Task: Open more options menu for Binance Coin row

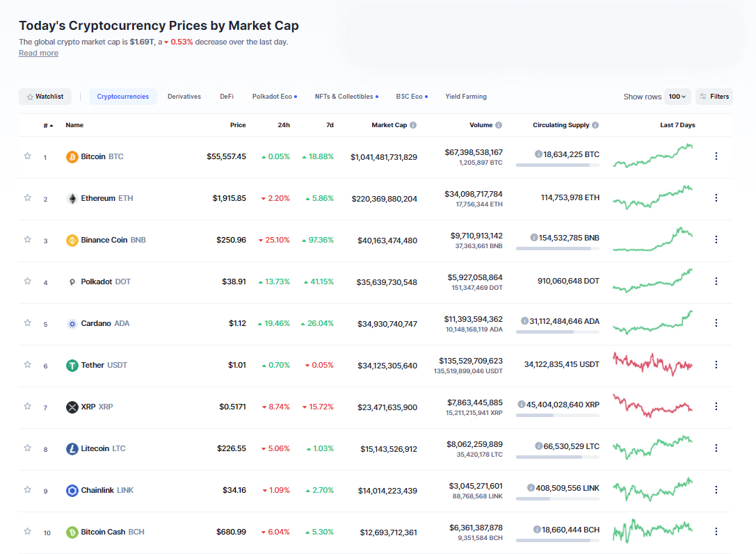Action: [716, 239]
